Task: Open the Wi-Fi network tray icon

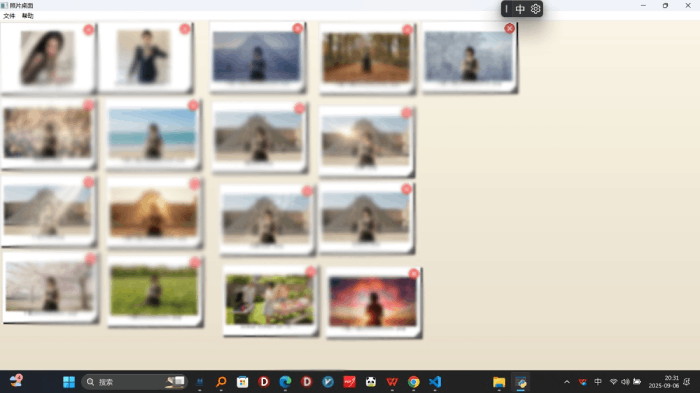Action: [x=613, y=382]
